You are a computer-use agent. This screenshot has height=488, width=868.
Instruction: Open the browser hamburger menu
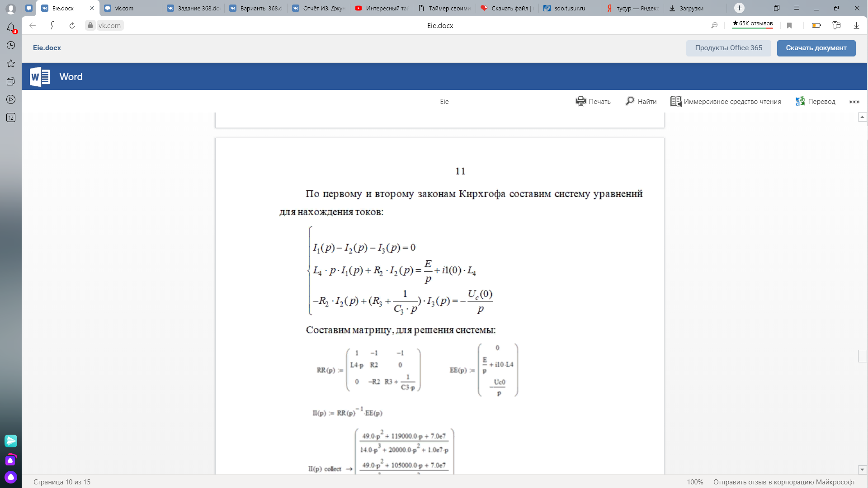(x=797, y=8)
